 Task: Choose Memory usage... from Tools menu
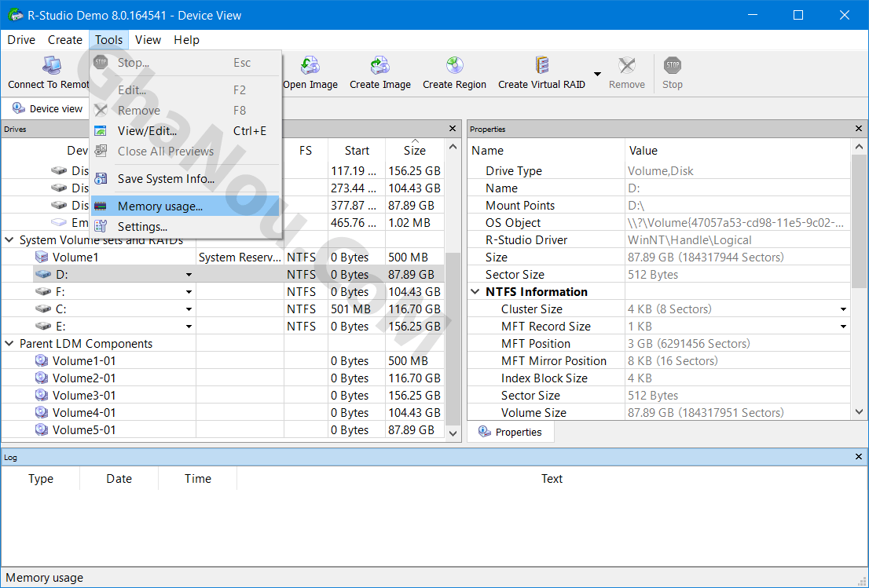point(185,206)
